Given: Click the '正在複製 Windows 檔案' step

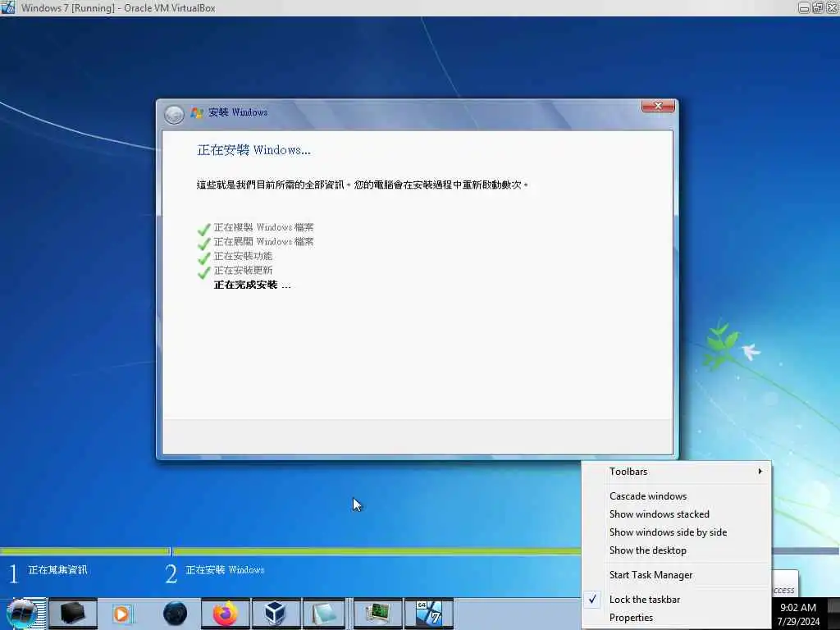Looking at the screenshot, I should pos(263,227).
